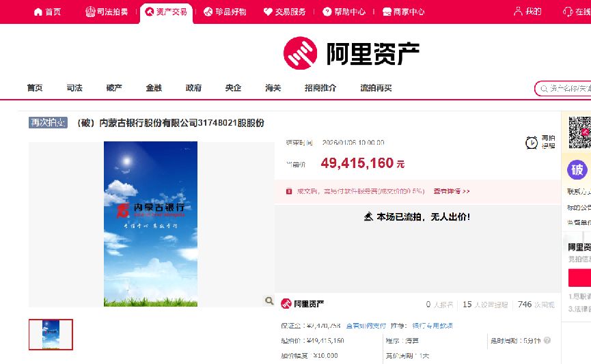
Task: Open 首页 in the red top bar
Action: pos(47,12)
